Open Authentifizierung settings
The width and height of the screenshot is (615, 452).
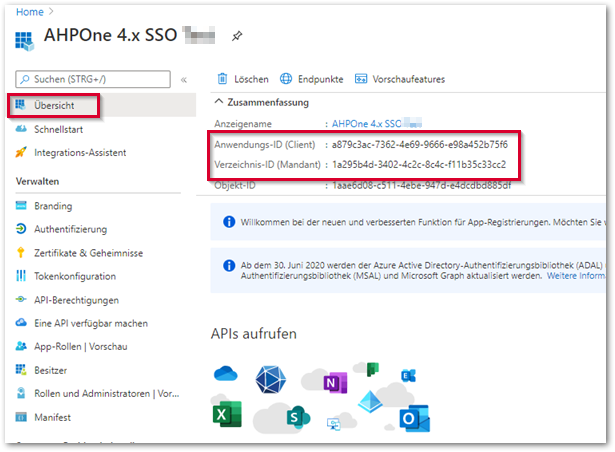(71, 230)
